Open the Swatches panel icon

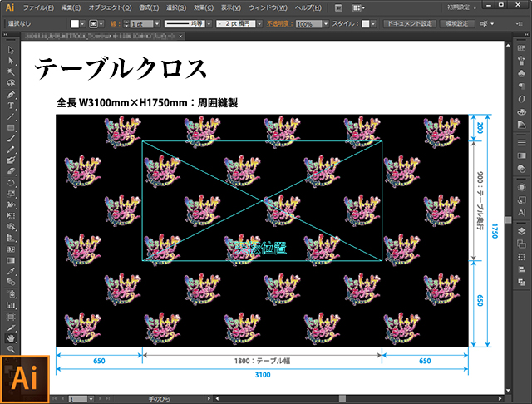[521, 48]
